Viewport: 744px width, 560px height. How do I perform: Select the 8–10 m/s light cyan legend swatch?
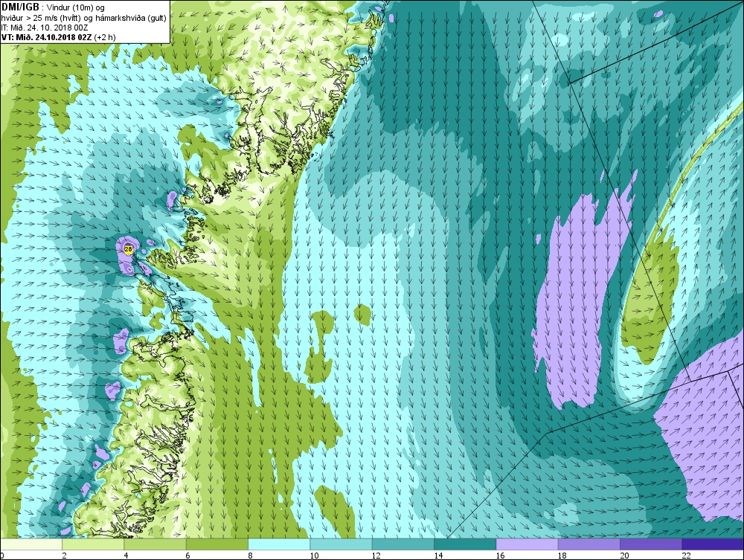[x=279, y=544]
